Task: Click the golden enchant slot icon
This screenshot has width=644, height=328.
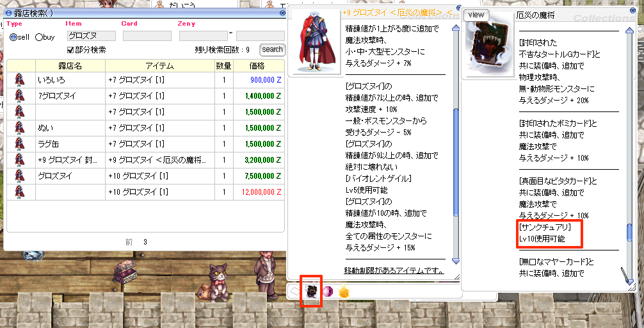Action: click(344, 292)
